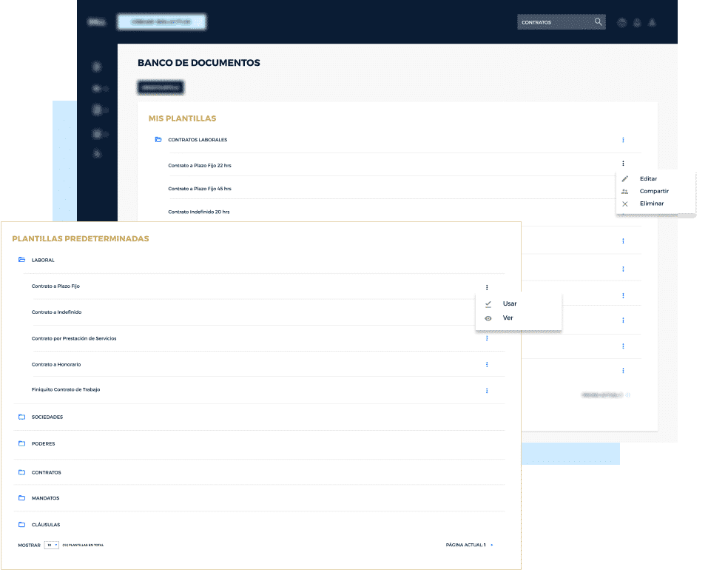
Task: Expand the MANDATOS folder
Action: (21, 497)
